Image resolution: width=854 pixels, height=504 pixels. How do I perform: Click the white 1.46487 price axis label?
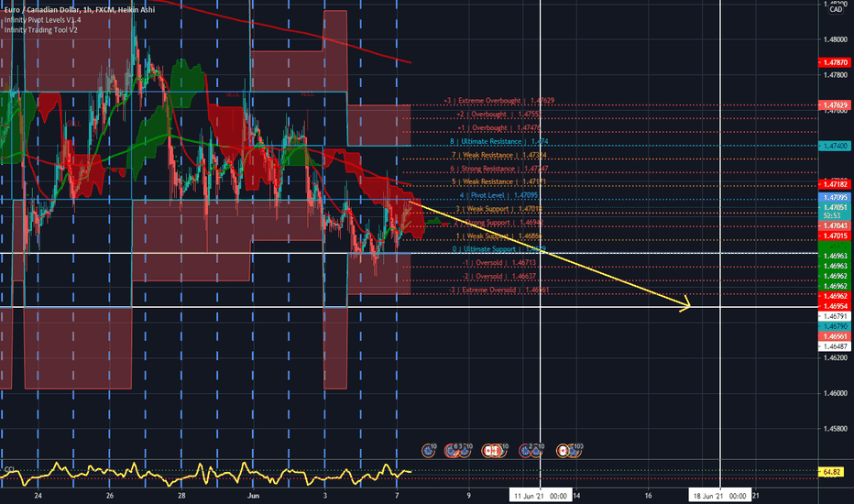tap(835, 346)
